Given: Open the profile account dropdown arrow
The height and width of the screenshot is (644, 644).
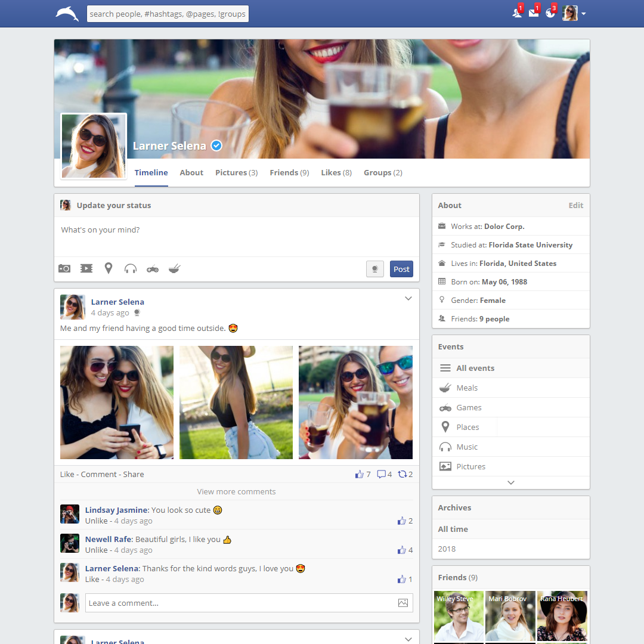Looking at the screenshot, I should click(x=584, y=13).
